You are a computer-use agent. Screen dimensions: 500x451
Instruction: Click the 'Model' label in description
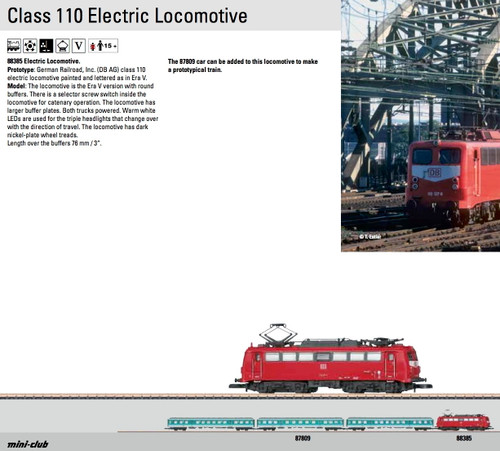point(16,86)
